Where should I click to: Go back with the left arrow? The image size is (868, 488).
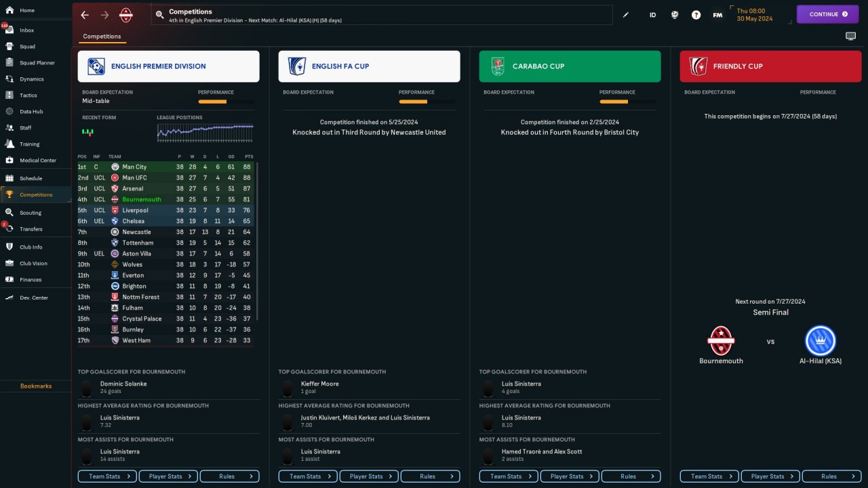tap(85, 15)
